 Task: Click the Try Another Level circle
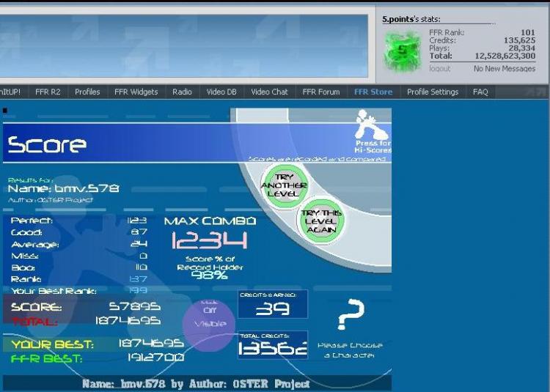pos(285,185)
